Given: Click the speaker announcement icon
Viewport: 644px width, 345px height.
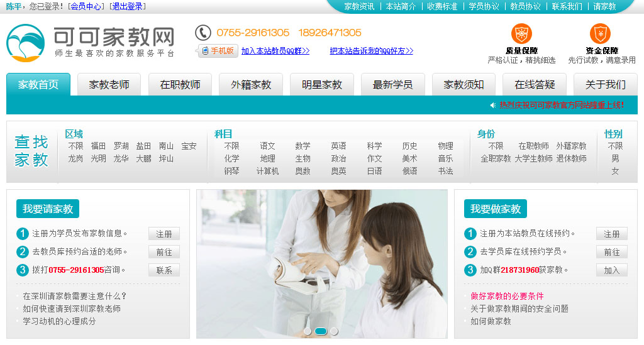Looking at the screenshot, I should pyautogui.click(x=493, y=105).
